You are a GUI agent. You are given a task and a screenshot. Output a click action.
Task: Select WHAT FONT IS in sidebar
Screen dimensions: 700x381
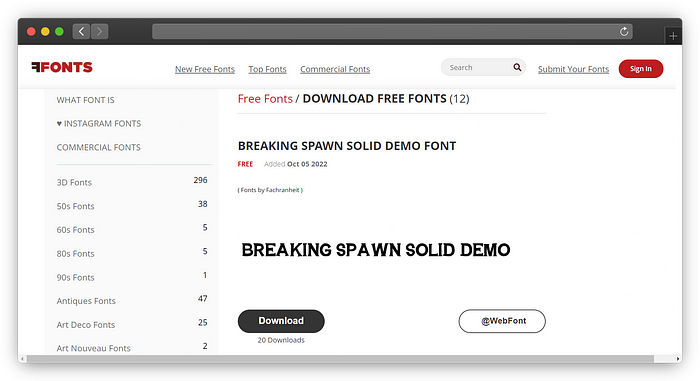point(85,100)
